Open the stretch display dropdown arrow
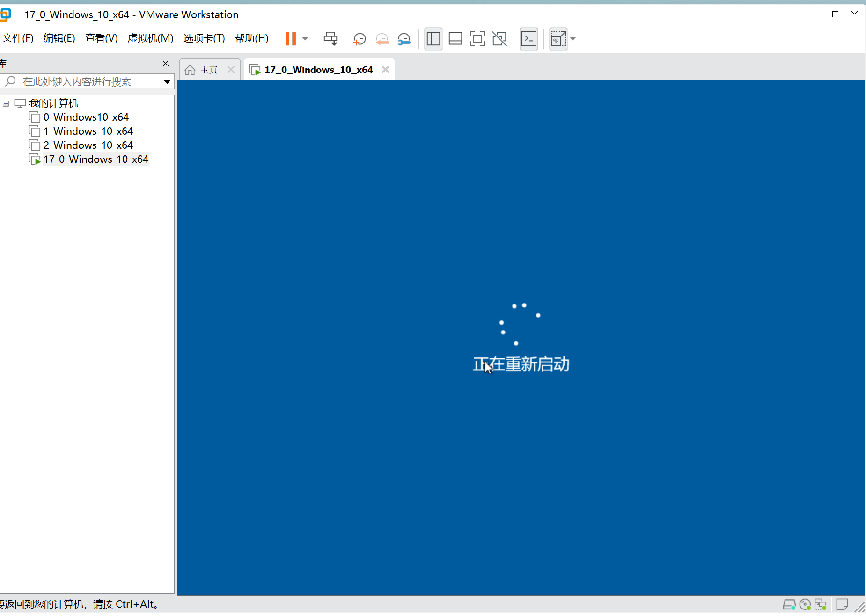 [573, 39]
